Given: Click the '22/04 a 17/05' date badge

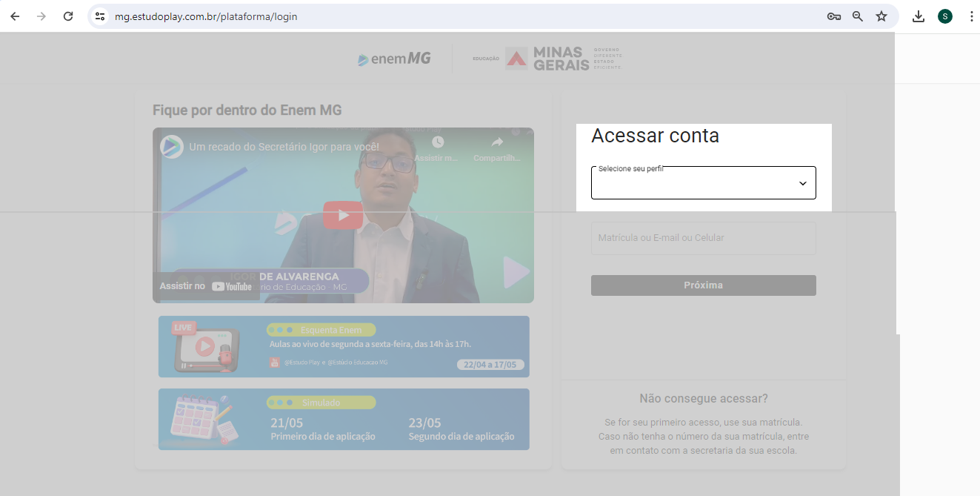Looking at the screenshot, I should click(491, 365).
